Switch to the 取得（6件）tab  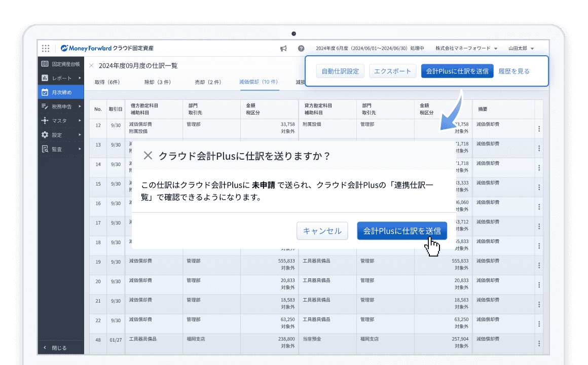107,82
